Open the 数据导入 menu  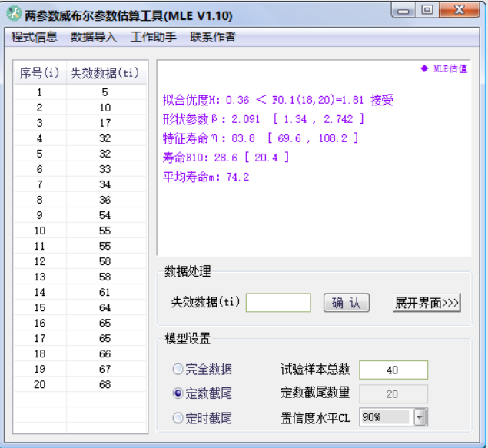click(94, 37)
